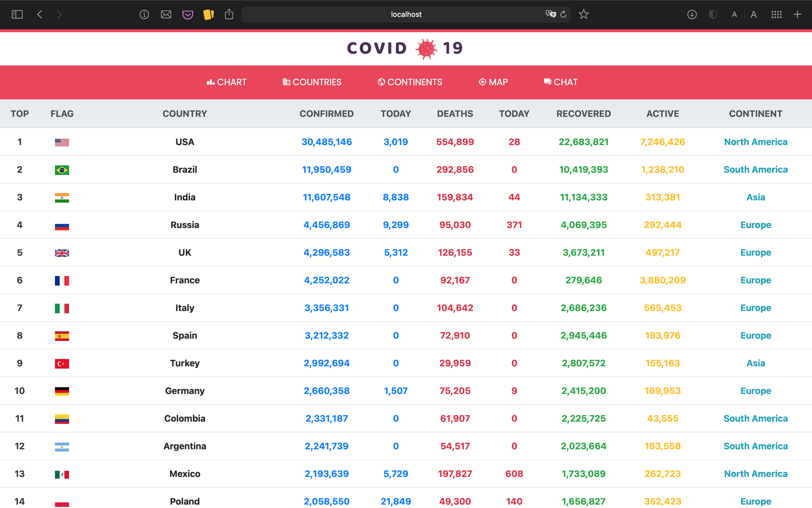
Task: Click the USA flag thumbnail
Action: click(x=62, y=142)
